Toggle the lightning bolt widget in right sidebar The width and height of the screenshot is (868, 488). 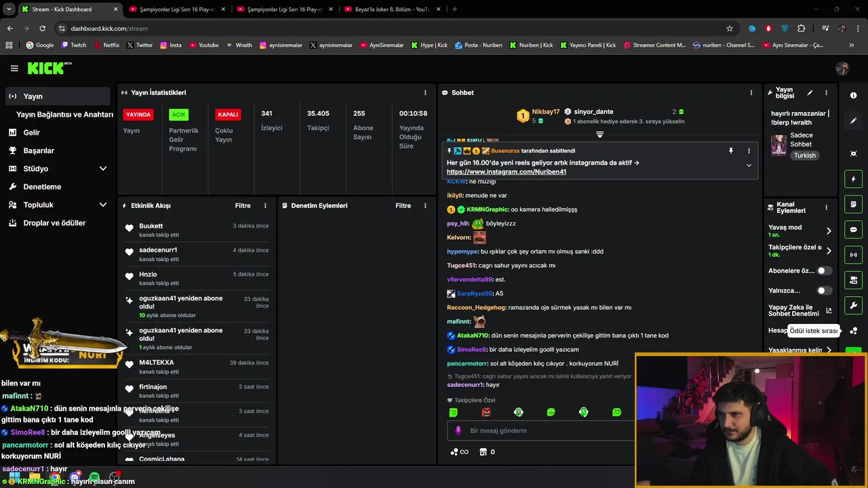(853, 179)
